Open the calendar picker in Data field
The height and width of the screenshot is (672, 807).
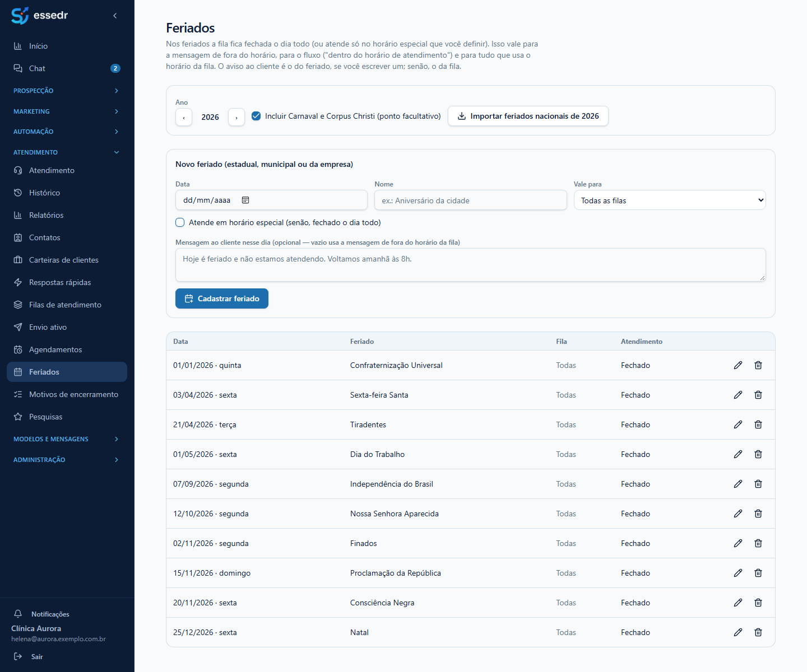click(x=245, y=200)
